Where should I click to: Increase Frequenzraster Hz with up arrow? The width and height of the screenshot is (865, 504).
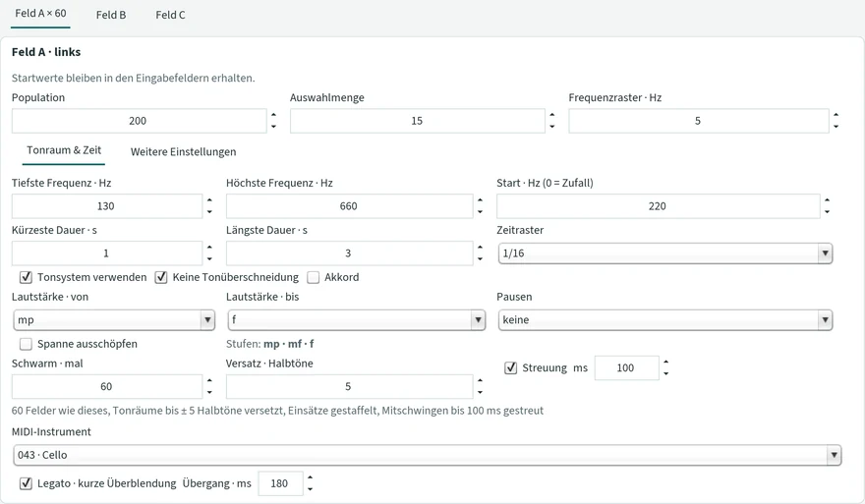tap(836, 115)
